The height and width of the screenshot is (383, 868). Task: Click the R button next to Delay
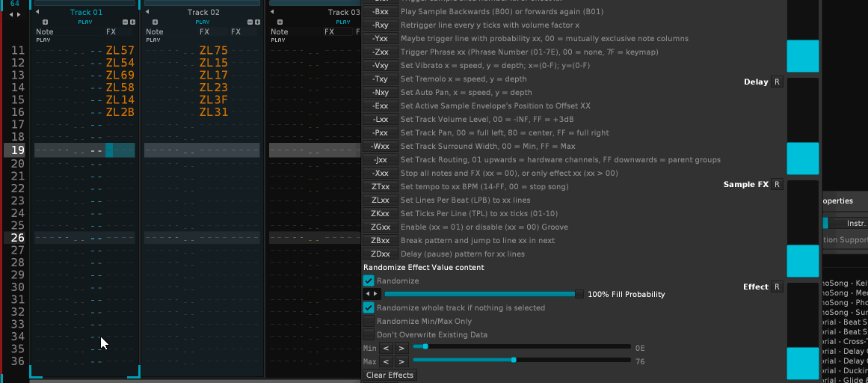778,82
